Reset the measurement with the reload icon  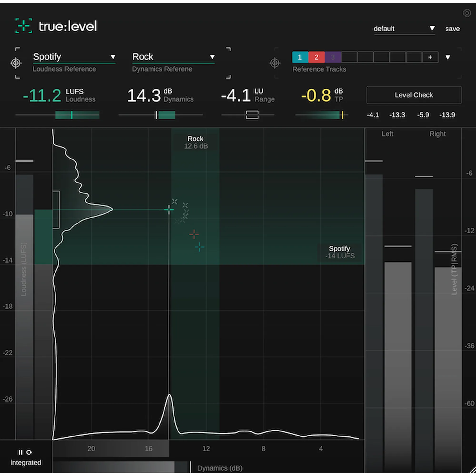(29, 452)
